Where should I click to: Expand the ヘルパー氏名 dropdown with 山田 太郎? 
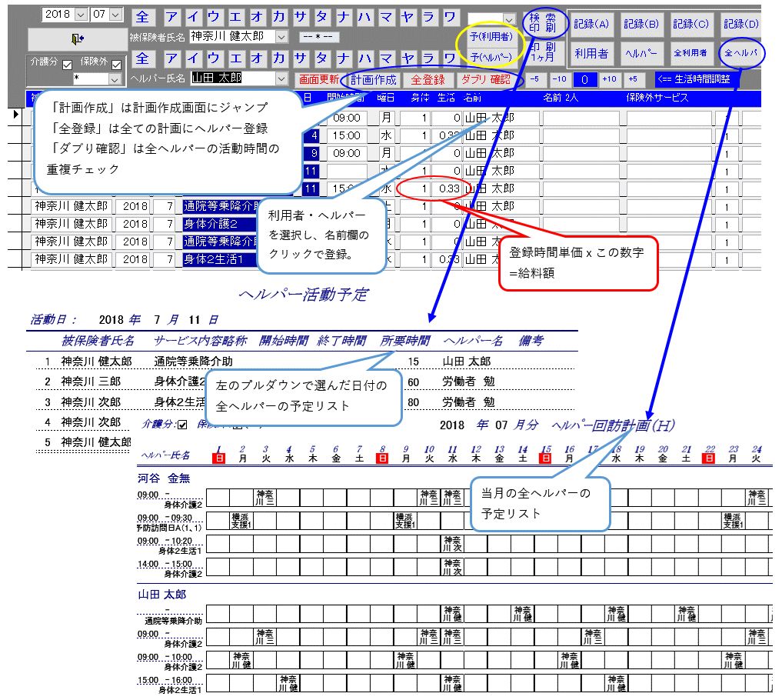pos(281,78)
